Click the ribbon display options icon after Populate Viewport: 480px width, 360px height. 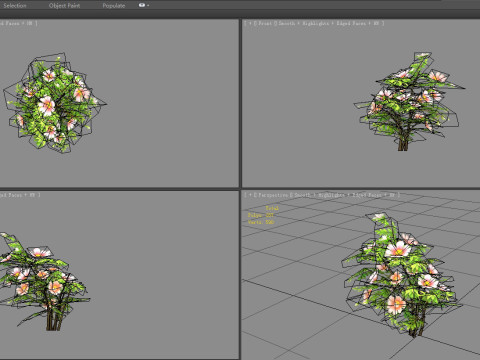tap(144, 5)
